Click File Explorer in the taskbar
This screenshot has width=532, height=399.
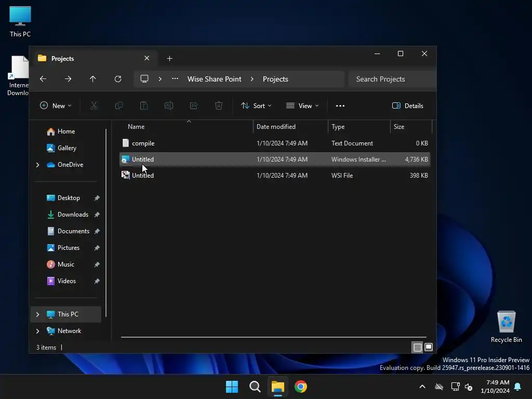tap(277, 387)
